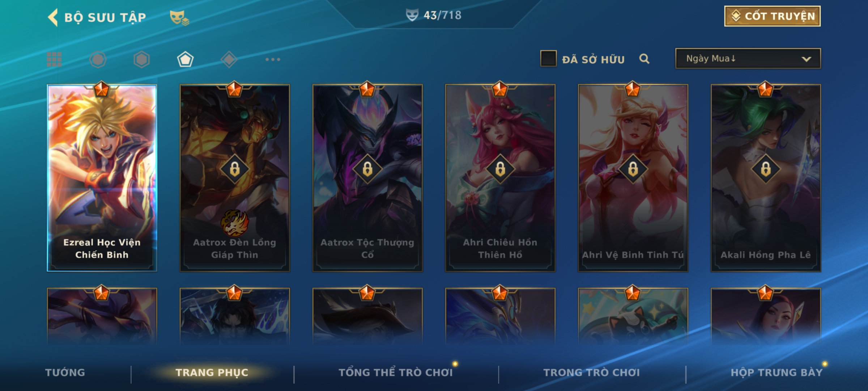
Task: Switch to Tổng Thể Trò Chơi tab
Action: pos(396,373)
